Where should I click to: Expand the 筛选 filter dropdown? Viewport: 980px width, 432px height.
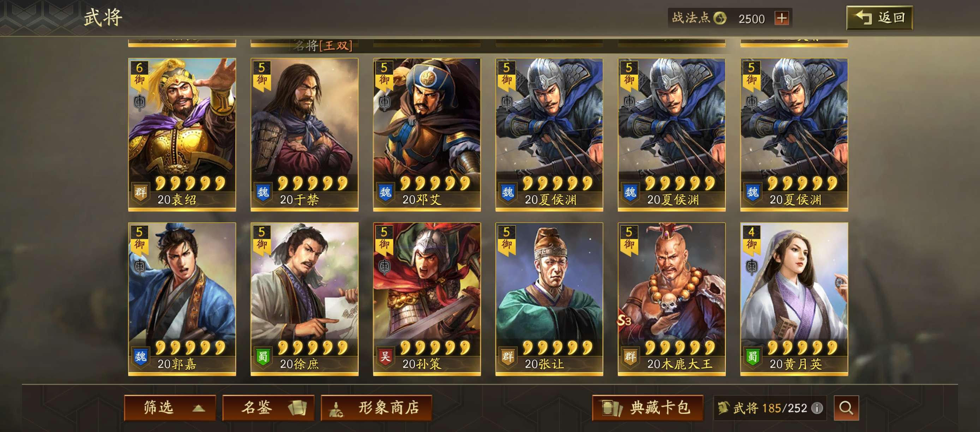tap(170, 408)
